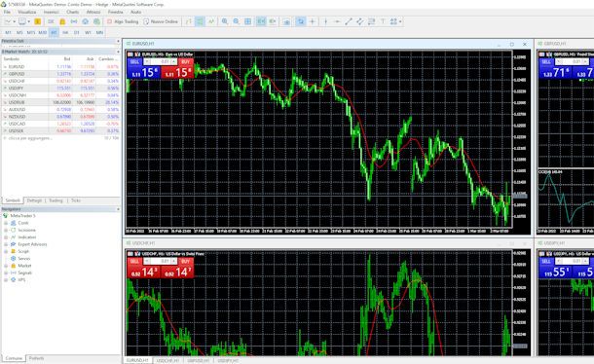
Task: Select the trendline drawing tool
Action: 349,21
